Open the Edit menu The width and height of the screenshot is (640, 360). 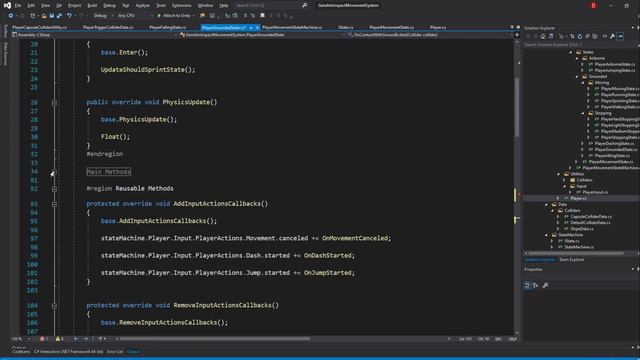(x=31, y=6)
